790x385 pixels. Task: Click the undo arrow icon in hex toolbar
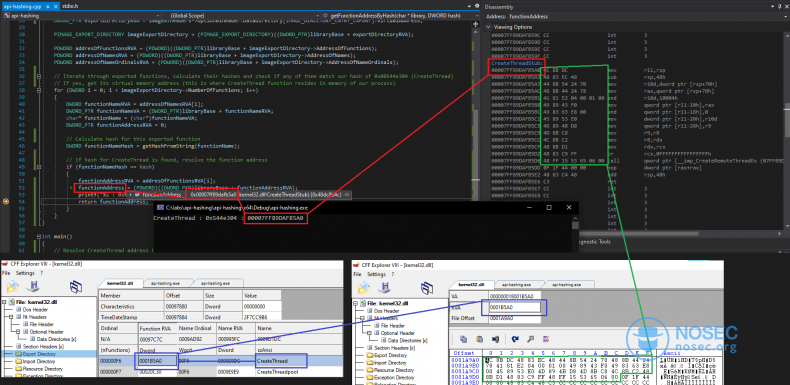515,339
